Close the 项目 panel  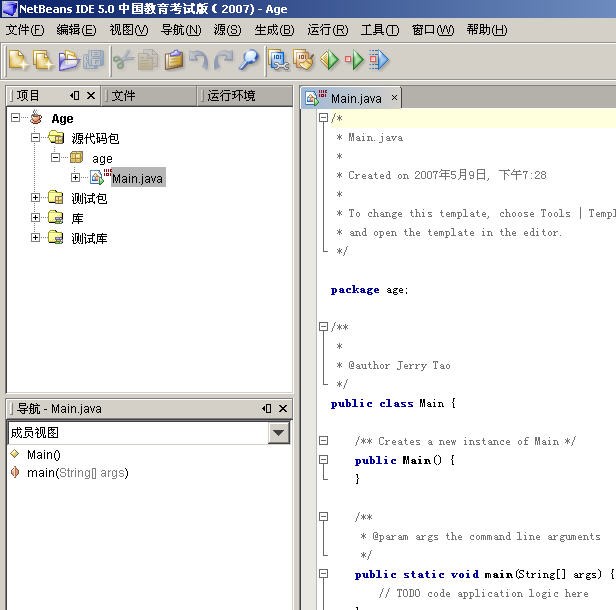[x=91, y=95]
